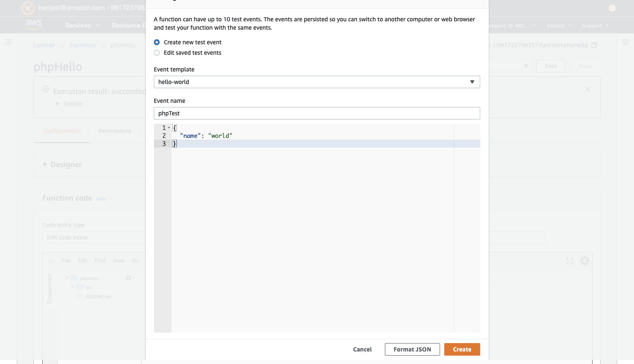634x364 pixels.
Task: Switch to the Permissions tab
Action: (x=115, y=131)
